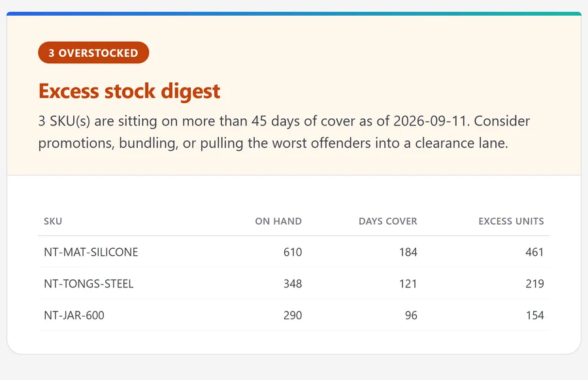Click days cover value 121
The image size is (588, 380).
408,283
